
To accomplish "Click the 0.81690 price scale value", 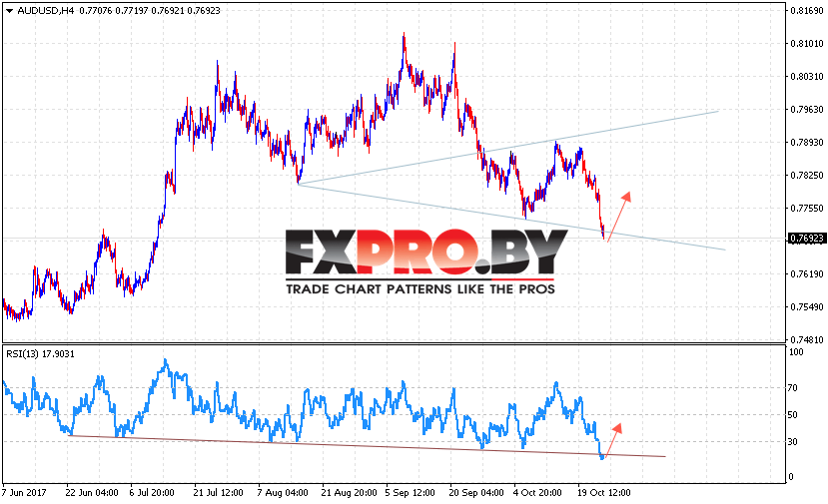I will 807,10.
